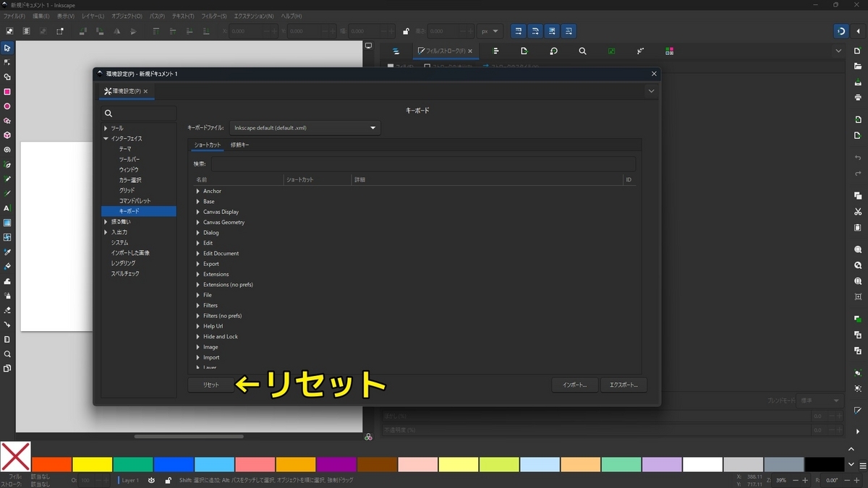Select the Node editor tool

tap(8, 64)
